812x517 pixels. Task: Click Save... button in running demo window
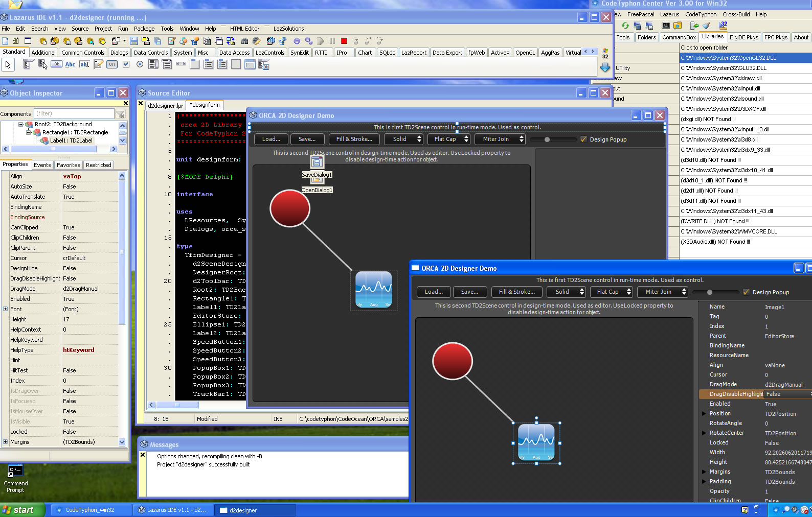point(470,292)
